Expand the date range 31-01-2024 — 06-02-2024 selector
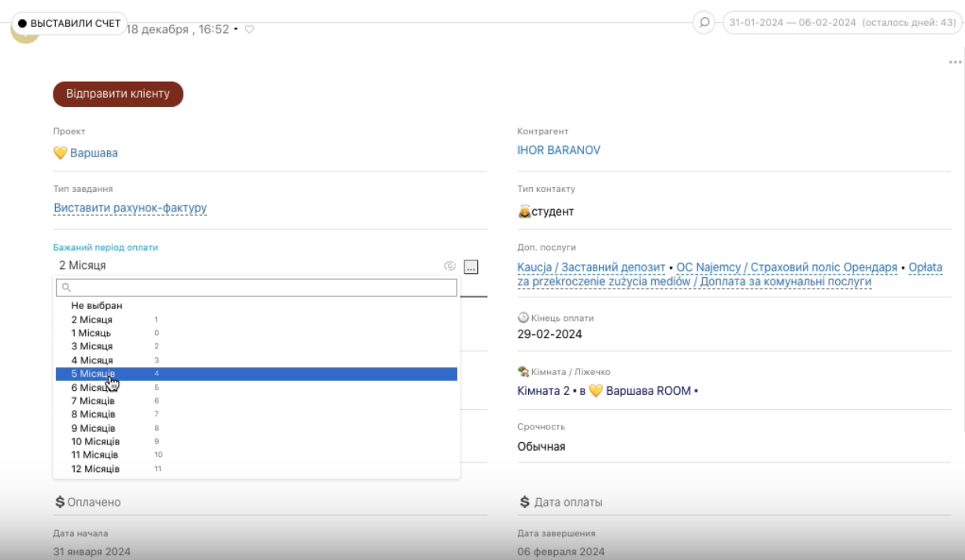This screenshot has height=560, width=965. [x=842, y=23]
